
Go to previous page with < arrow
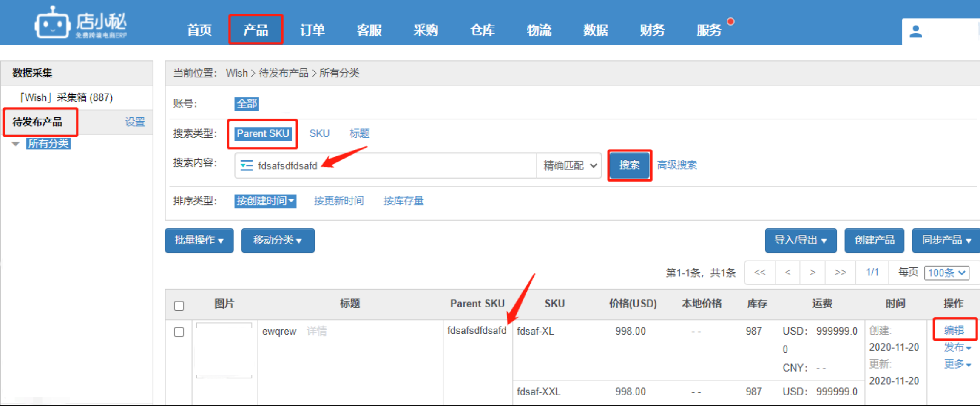[787, 273]
